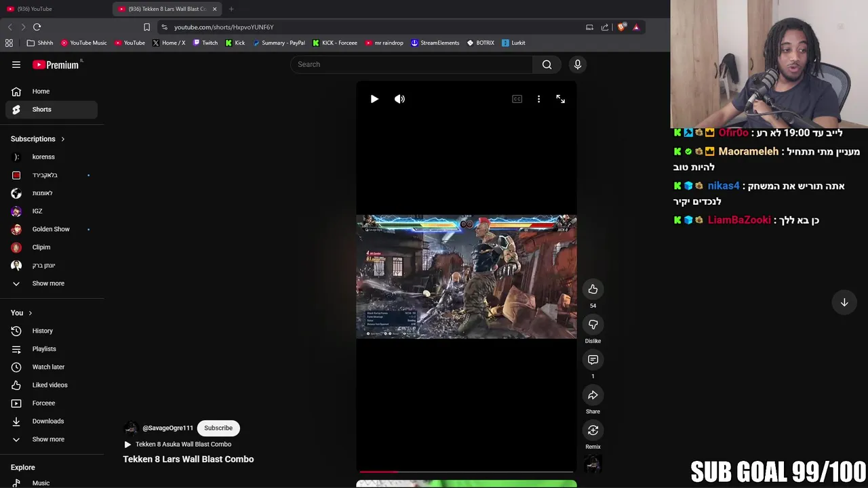Open the Clipim subscription channel
This screenshot has width=868, height=488.
click(52, 247)
